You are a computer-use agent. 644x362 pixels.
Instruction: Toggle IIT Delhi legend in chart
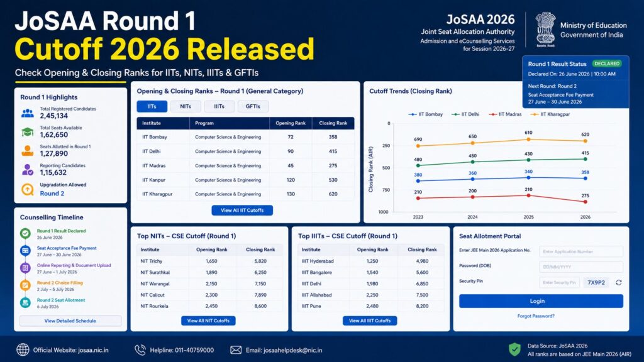click(x=465, y=114)
